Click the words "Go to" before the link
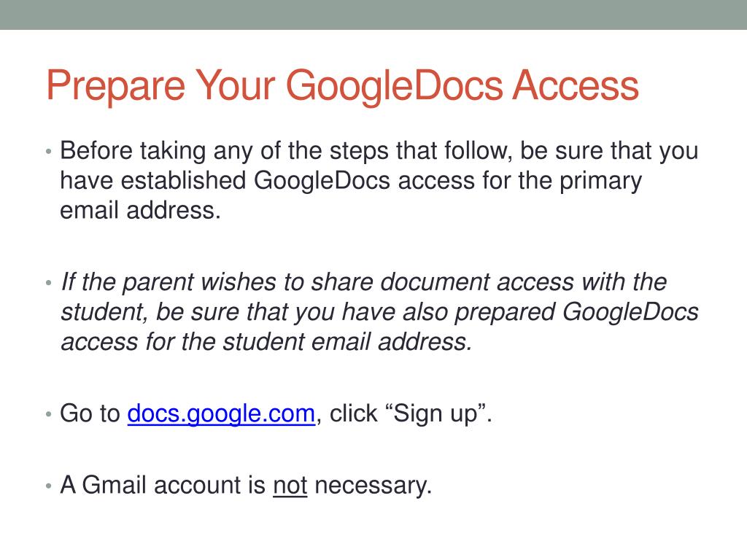The height and width of the screenshot is (560, 747). (x=90, y=413)
